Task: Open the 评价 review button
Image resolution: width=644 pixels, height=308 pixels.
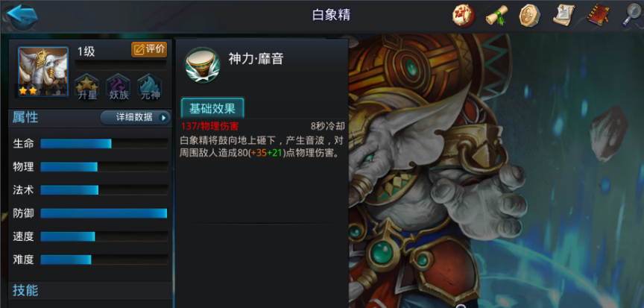Action: (x=149, y=49)
